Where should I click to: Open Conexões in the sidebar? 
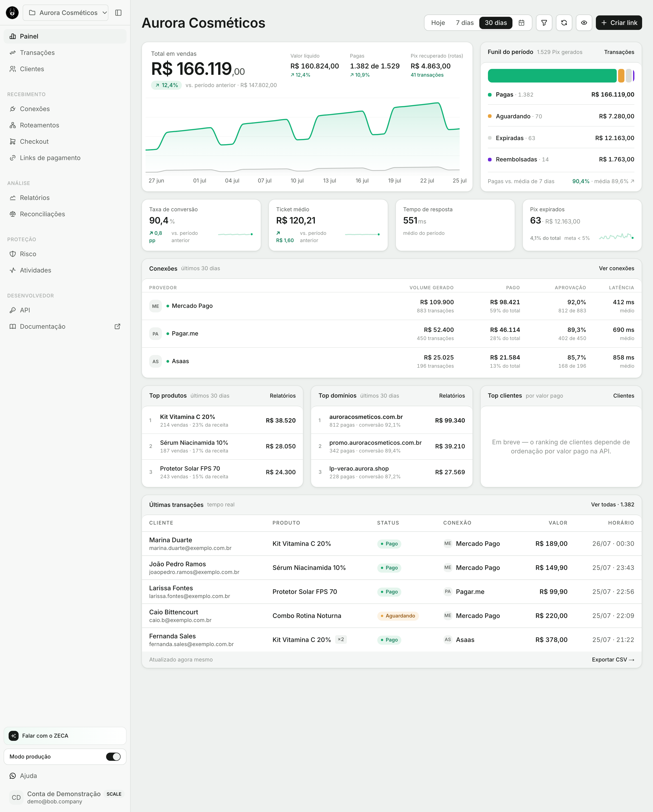[x=65, y=109]
